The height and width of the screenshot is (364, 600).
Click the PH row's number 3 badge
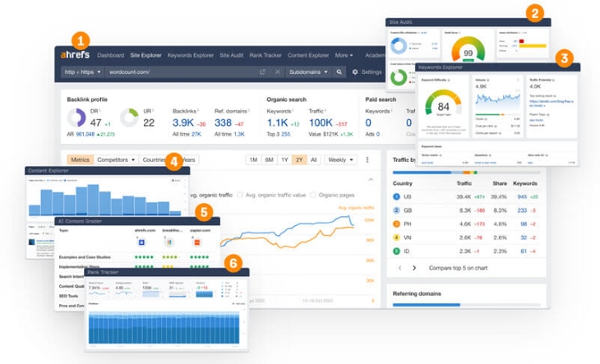point(396,223)
